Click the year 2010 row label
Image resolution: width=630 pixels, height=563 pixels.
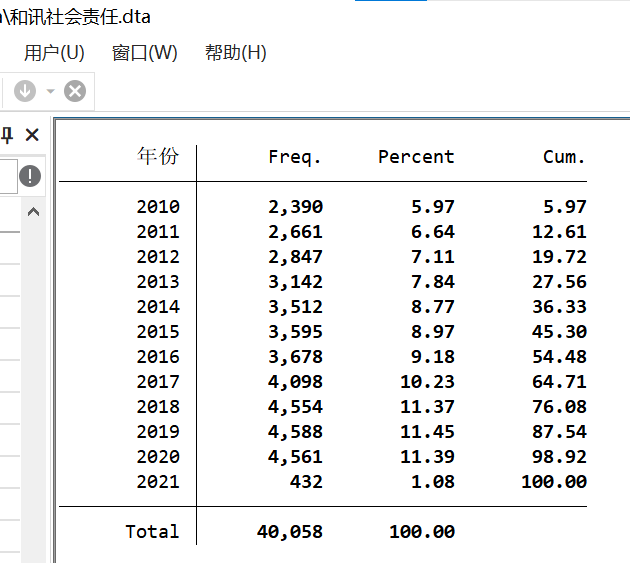pos(158,207)
